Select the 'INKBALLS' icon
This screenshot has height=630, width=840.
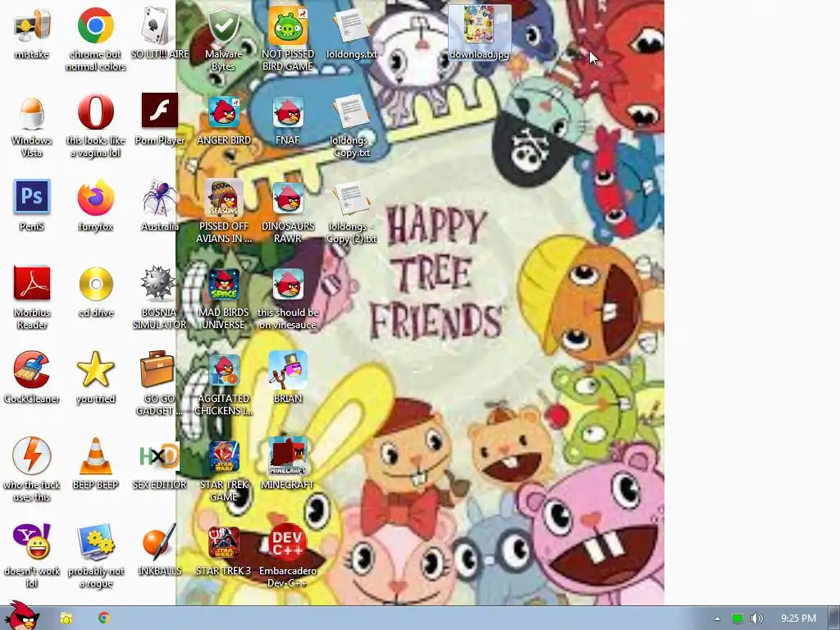(159, 541)
